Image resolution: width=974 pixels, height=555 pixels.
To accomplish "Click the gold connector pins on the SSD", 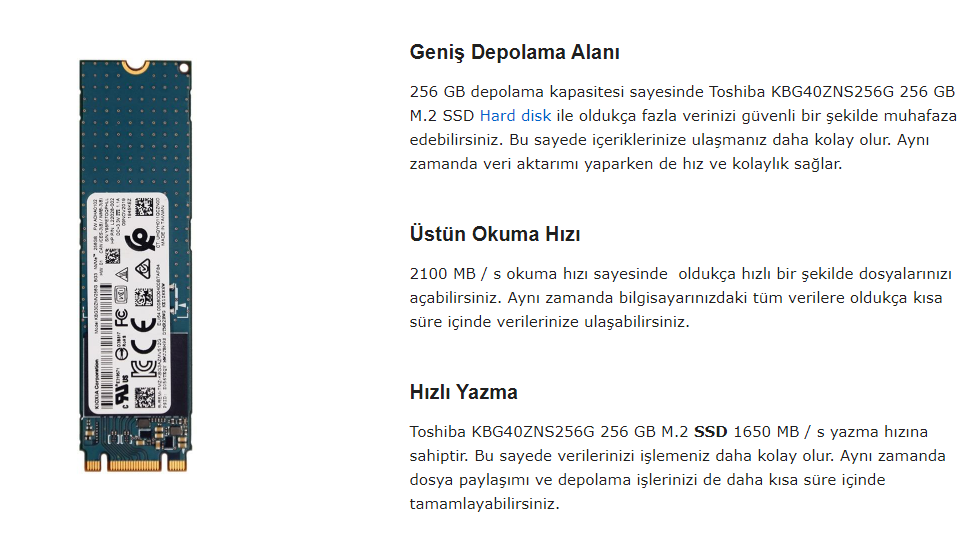I will pos(135,465).
